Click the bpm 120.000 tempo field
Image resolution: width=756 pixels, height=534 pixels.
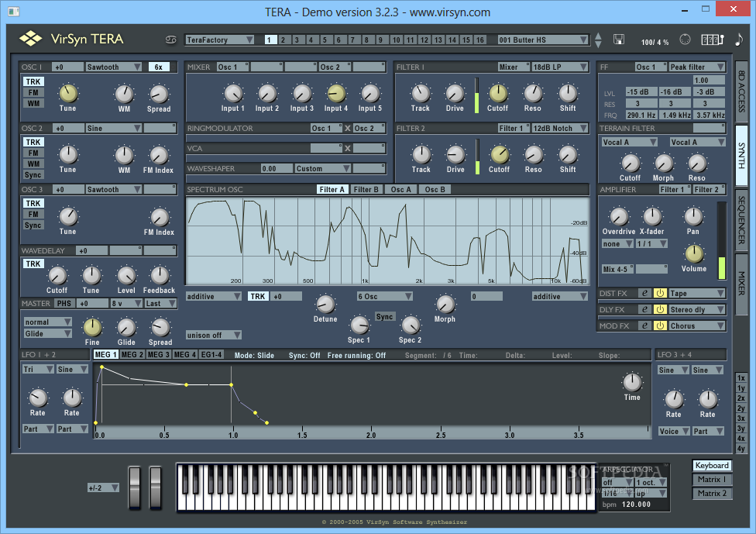point(634,505)
